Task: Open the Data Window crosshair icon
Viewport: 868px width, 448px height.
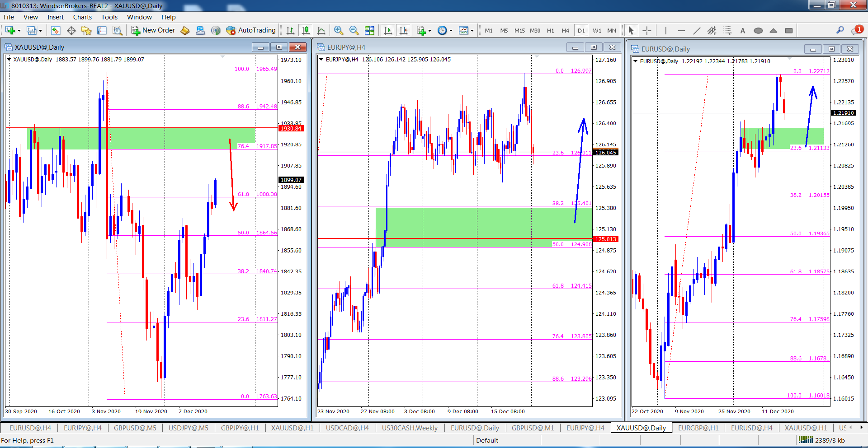Action: coord(71,30)
